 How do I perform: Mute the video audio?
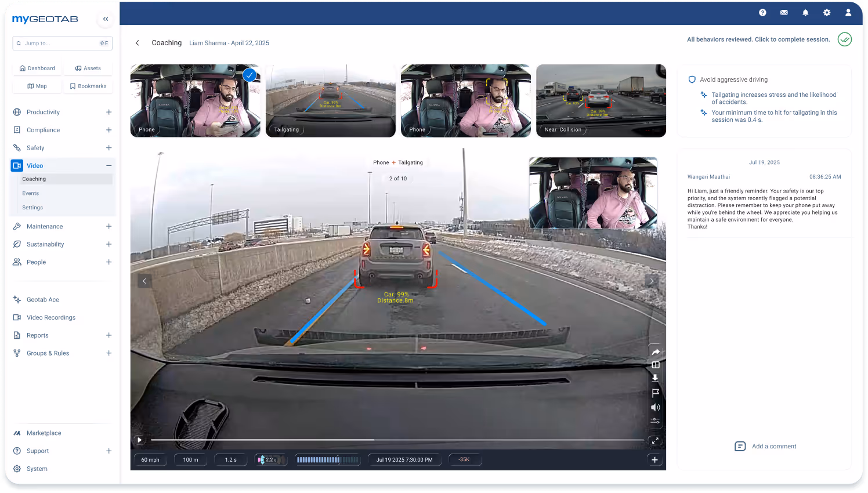[655, 407]
